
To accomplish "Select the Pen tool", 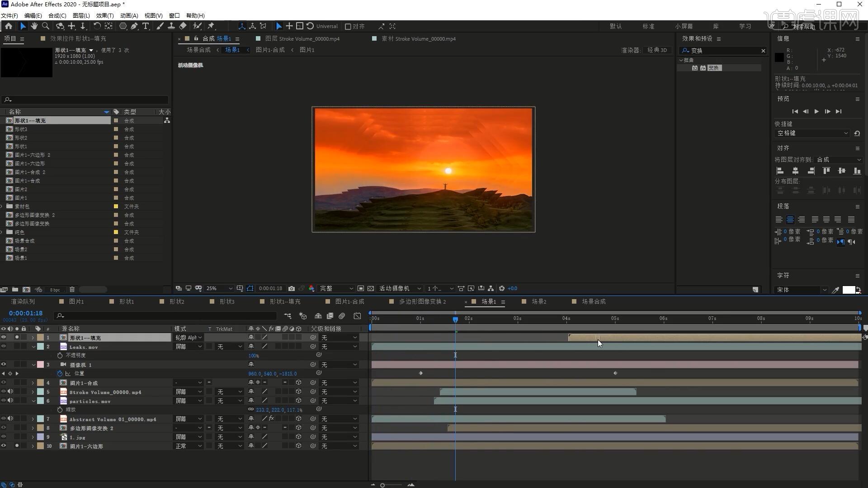I will pos(134,26).
